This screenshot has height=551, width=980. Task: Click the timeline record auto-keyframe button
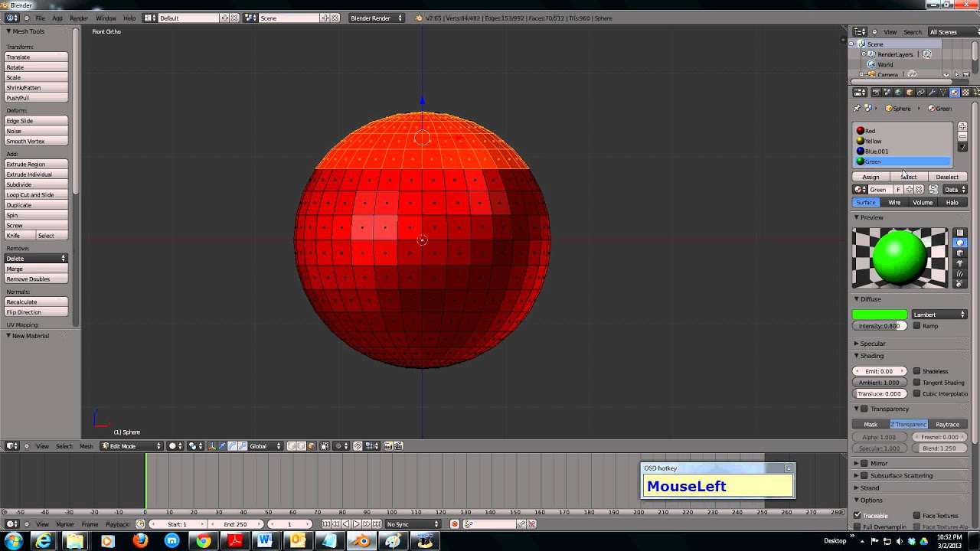(455, 524)
